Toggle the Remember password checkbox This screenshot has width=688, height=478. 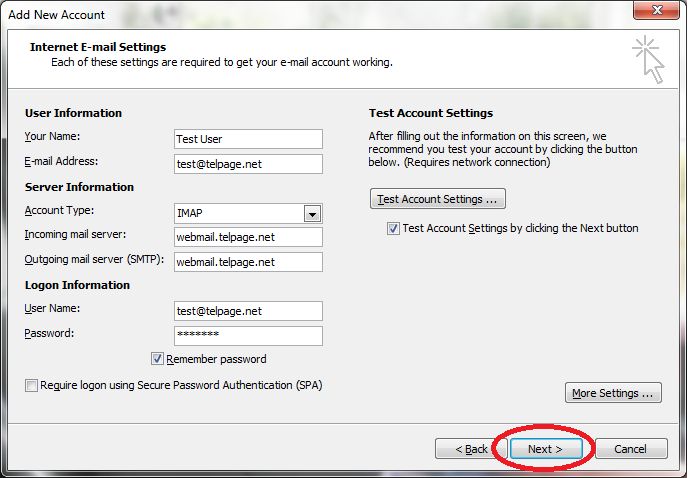[x=157, y=359]
